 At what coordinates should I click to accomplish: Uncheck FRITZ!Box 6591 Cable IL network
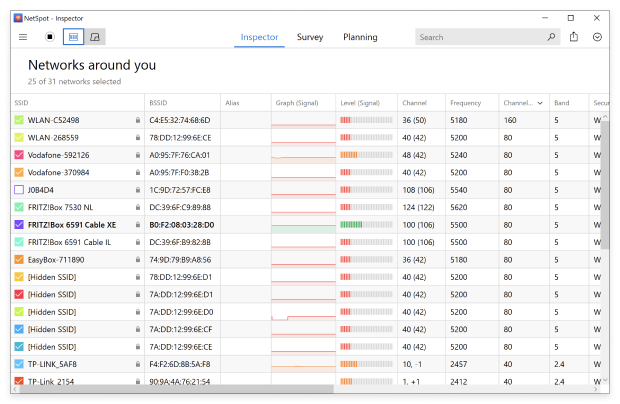point(19,242)
